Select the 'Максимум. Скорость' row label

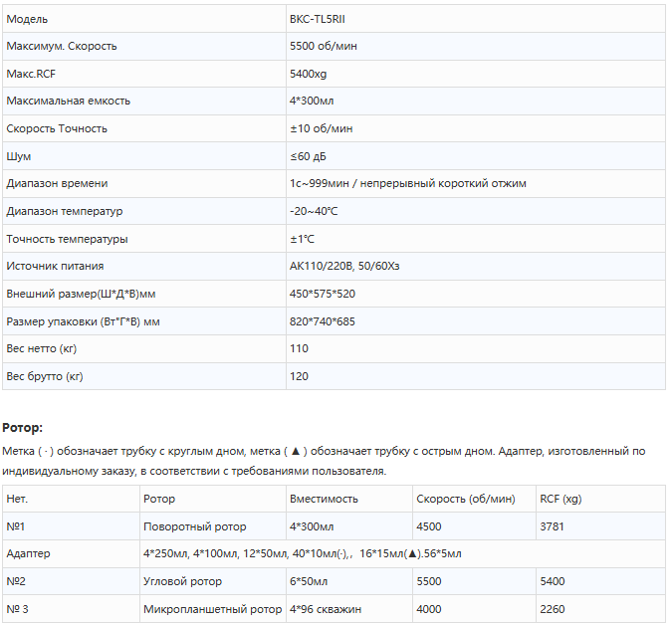click(62, 47)
